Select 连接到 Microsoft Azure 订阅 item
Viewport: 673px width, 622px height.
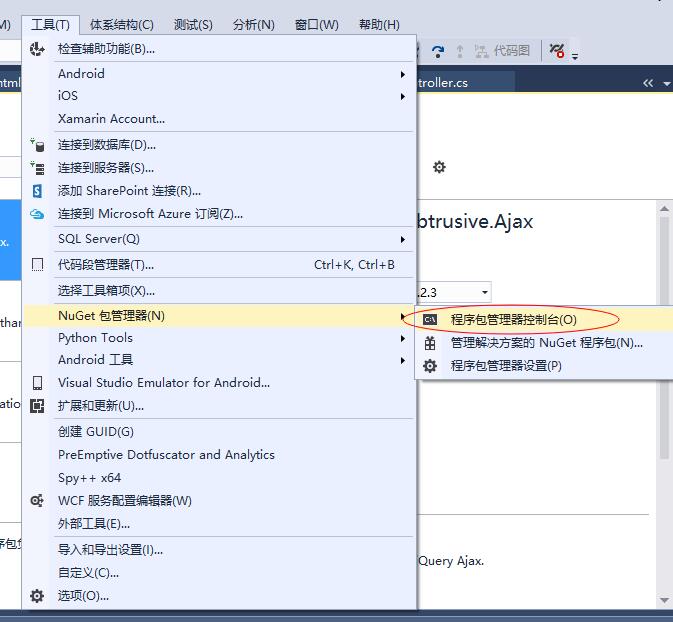(x=219, y=214)
